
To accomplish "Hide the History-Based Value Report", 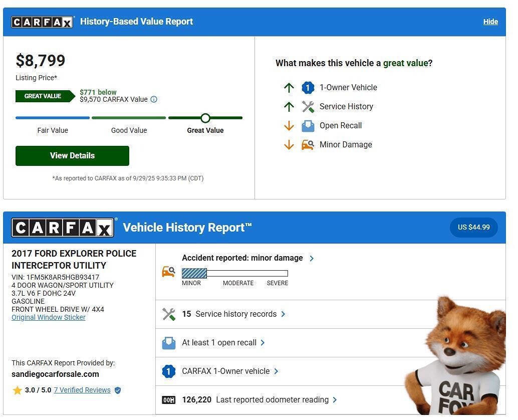I will click(490, 22).
